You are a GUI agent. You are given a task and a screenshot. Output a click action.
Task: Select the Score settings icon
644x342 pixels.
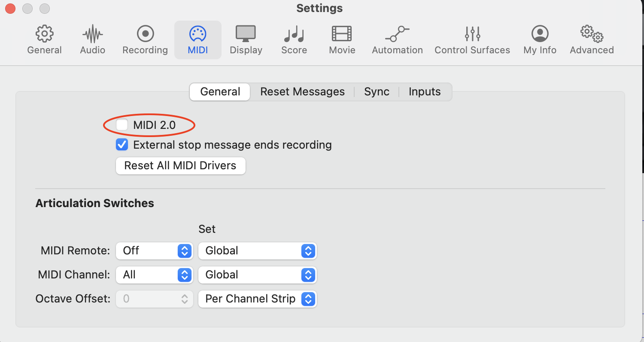point(294,39)
